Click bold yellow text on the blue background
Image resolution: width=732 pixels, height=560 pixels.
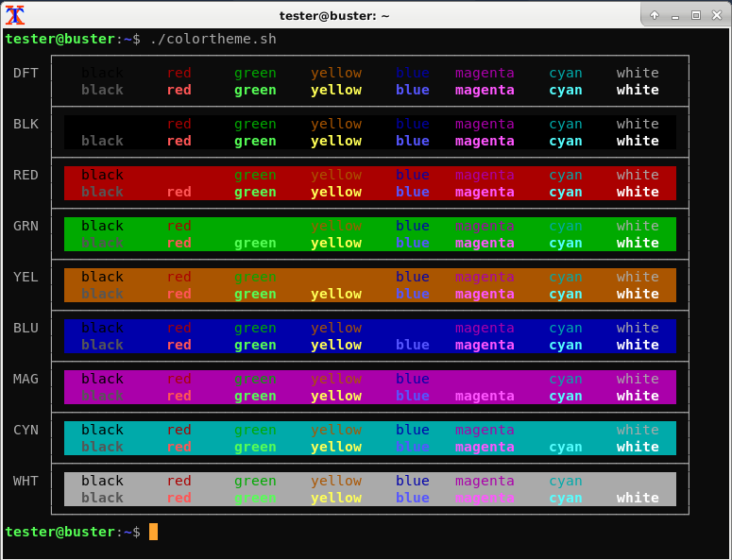[336, 345]
